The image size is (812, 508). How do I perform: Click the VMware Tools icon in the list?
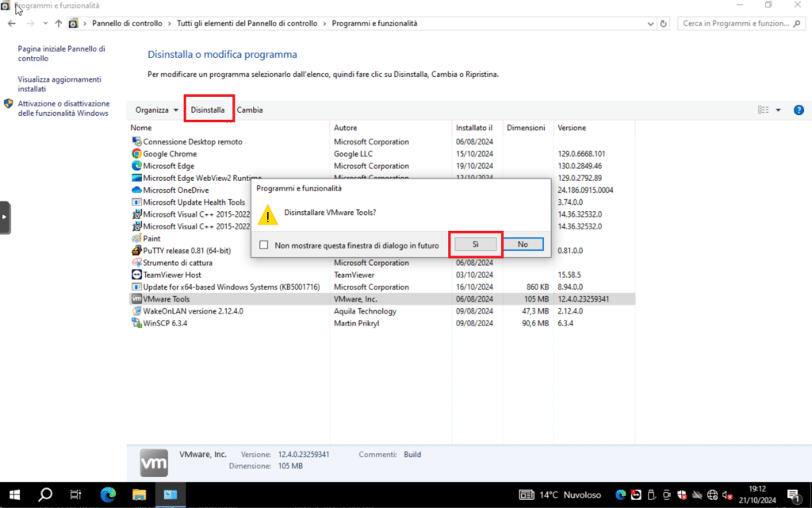pos(136,299)
